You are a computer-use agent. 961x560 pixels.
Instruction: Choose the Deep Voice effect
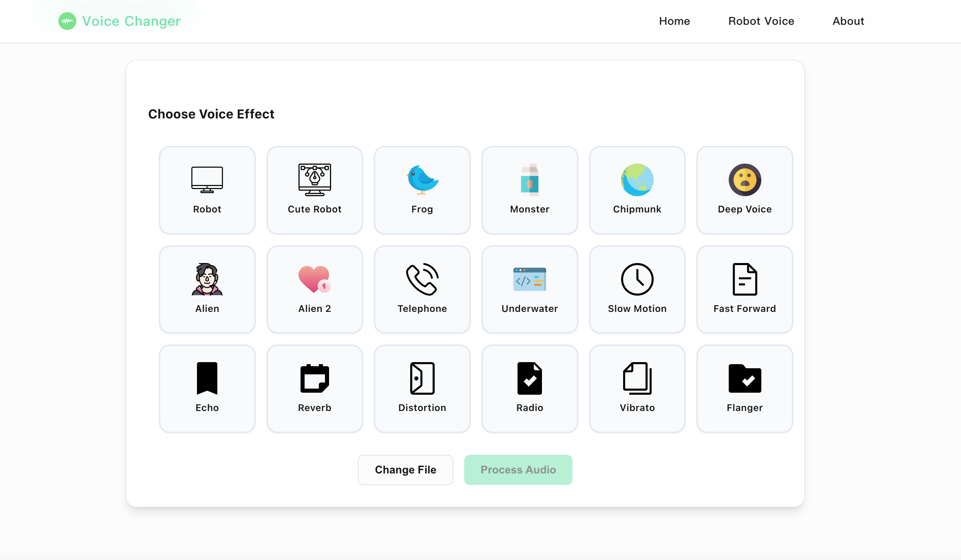[744, 190]
